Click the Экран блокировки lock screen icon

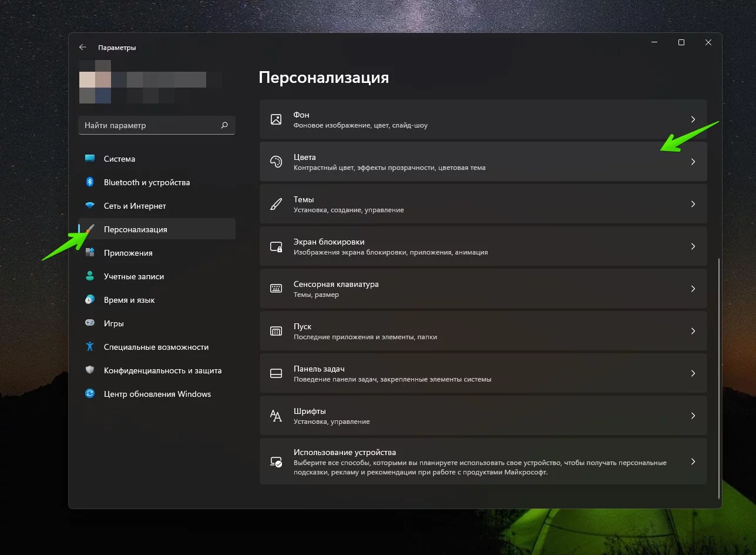(x=276, y=246)
